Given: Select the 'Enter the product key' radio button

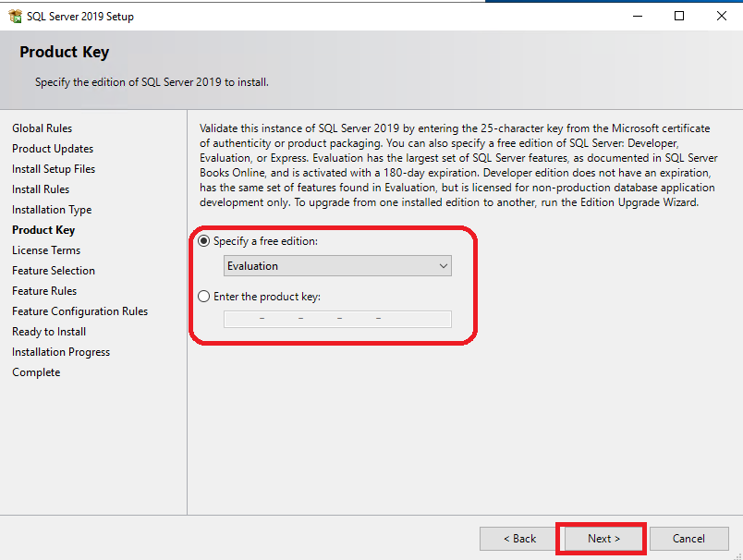Looking at the screenshot, I should 203,297.
